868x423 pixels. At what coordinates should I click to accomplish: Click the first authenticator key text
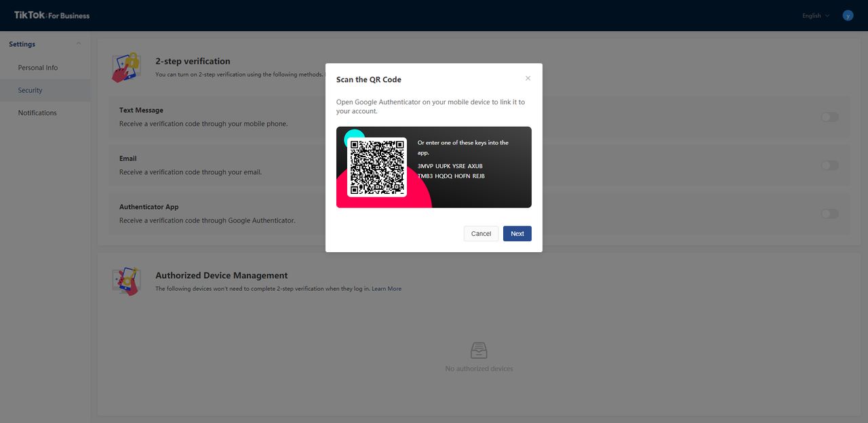point(450,166)
